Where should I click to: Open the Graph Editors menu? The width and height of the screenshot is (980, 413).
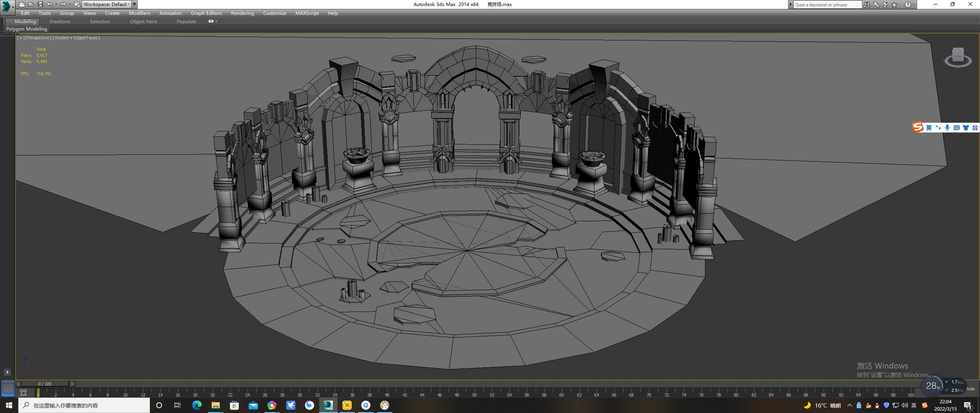[x=206, y=13]
